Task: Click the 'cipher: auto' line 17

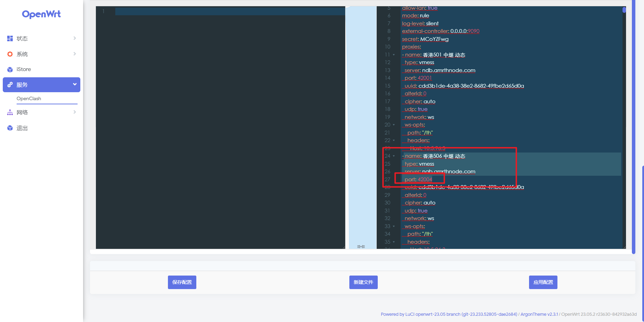Action: coord(420,102)
